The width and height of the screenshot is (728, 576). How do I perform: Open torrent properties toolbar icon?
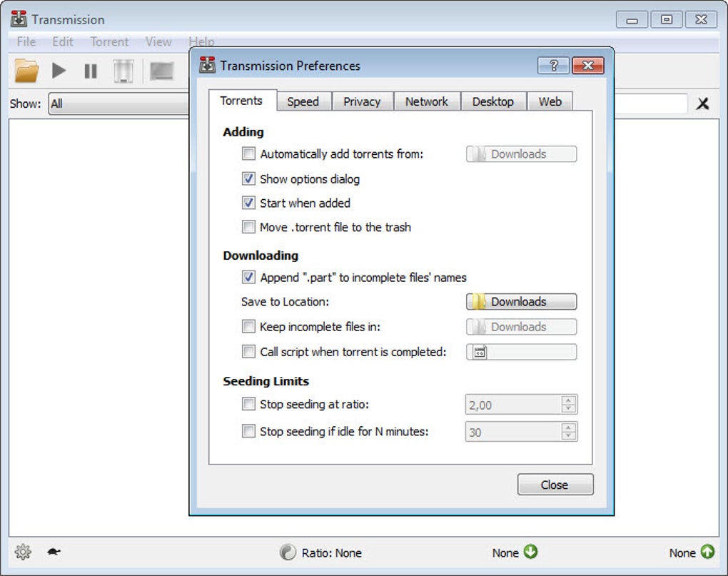click(161, 71)
